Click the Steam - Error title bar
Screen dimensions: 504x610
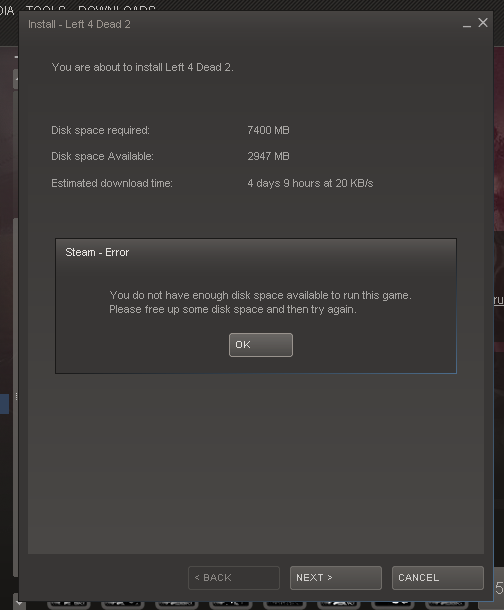click(x=256, y=252)
